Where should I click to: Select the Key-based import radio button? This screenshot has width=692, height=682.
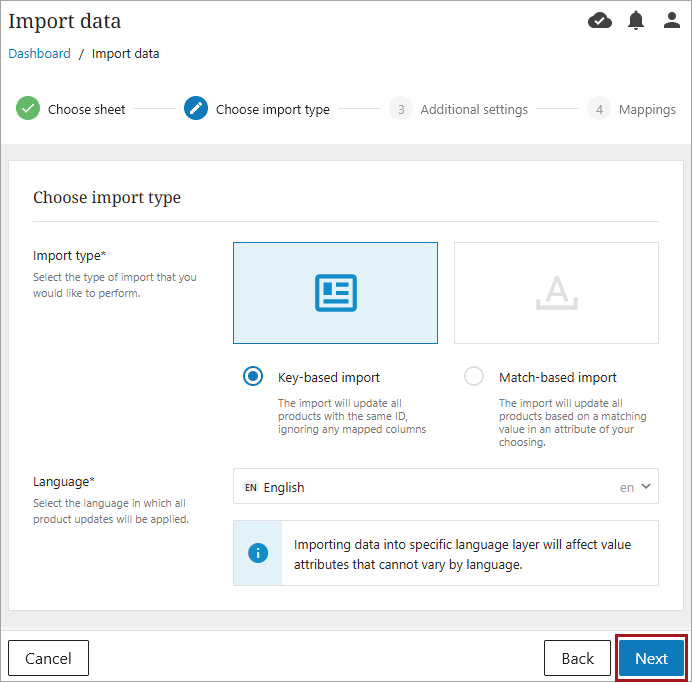[x=253, y=377]
